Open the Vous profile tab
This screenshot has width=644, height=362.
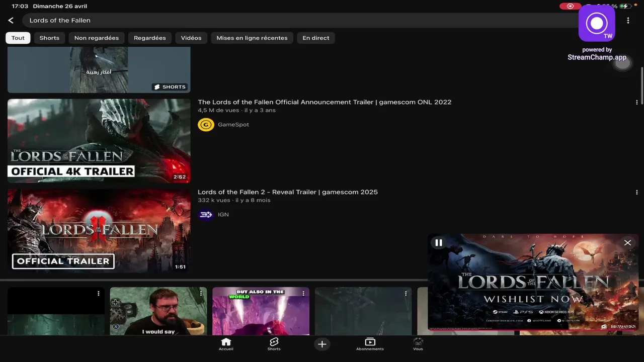click(418, 344)
